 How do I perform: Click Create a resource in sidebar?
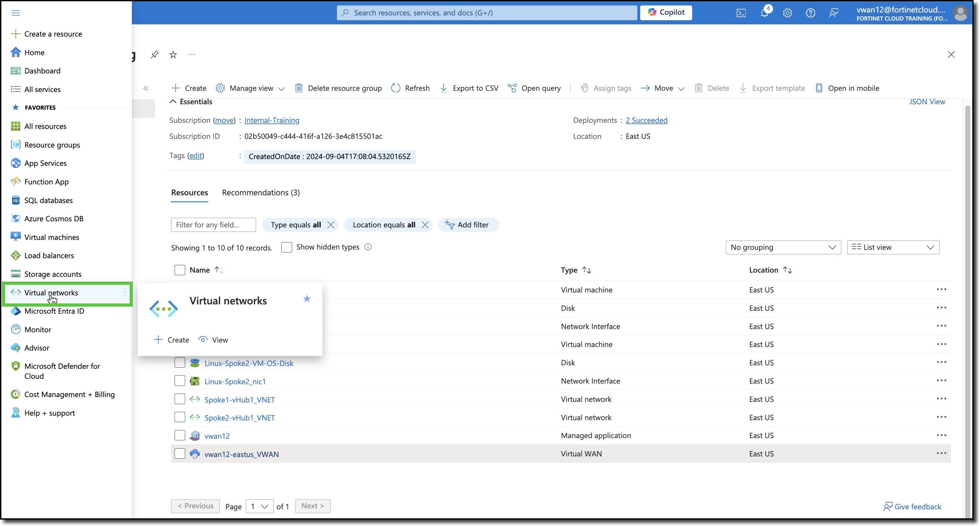tap(47, 34)
